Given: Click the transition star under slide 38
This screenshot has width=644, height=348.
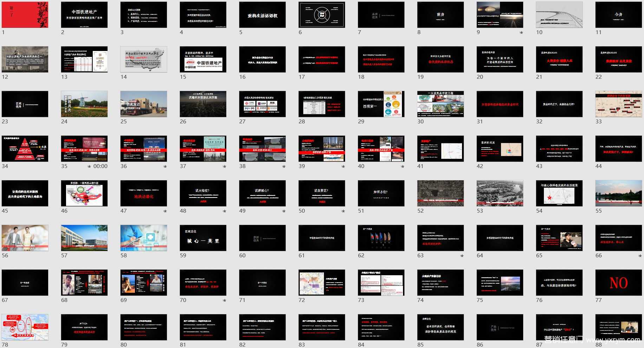Looking at the screenshot, I should (x=284, y=166).
